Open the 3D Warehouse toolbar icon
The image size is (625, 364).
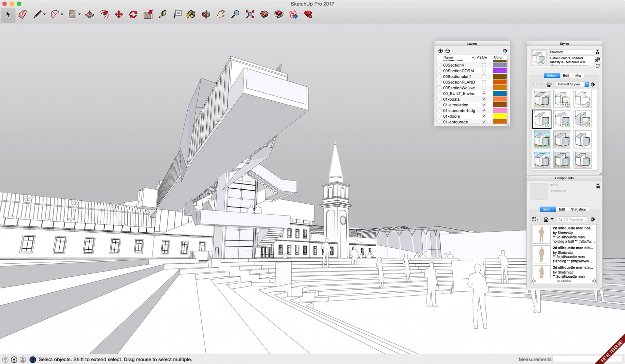click(x=264, y=14)
